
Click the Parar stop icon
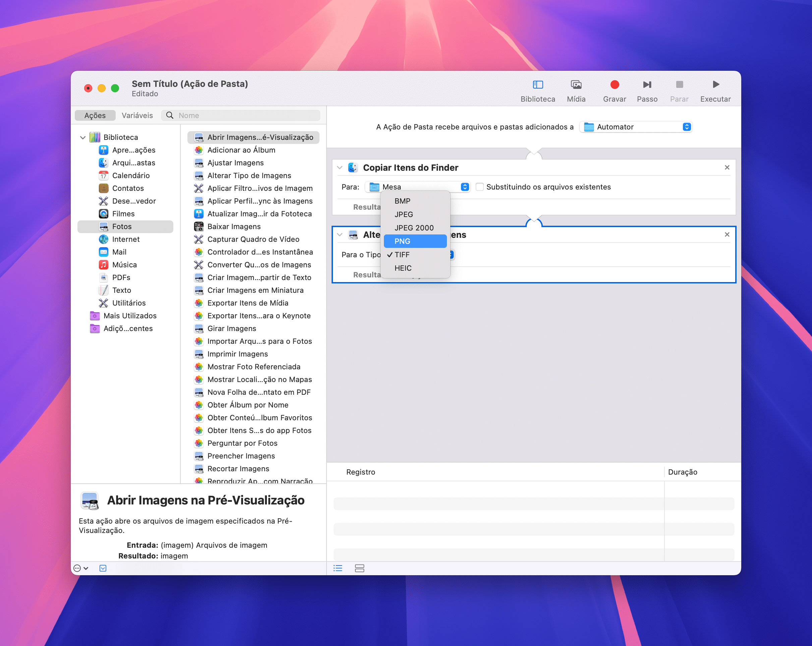(x=679, y=85)
